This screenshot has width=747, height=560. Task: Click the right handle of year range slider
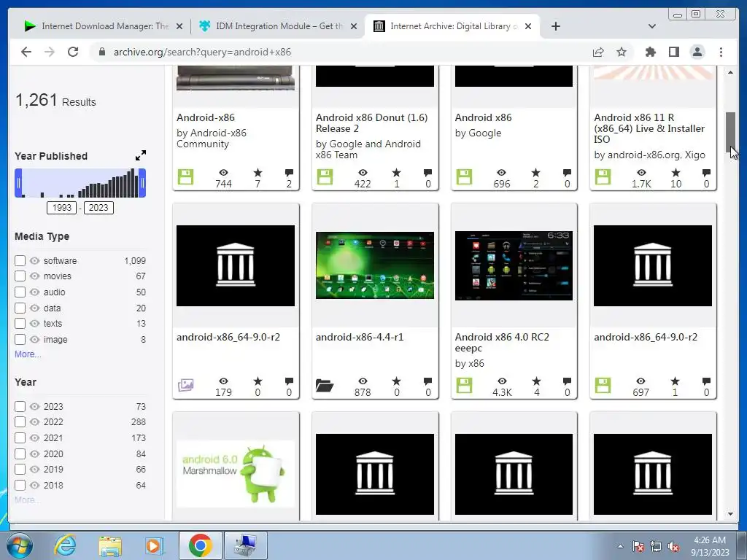point(142,183)
